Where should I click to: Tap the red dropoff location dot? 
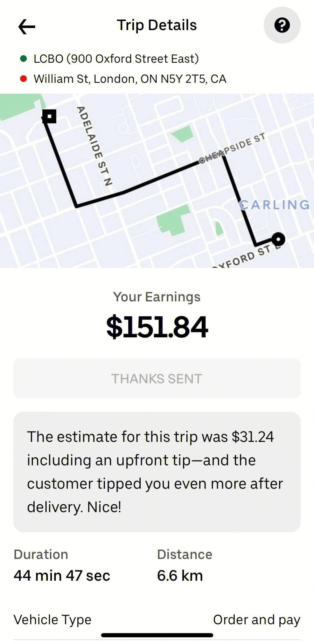24,79
